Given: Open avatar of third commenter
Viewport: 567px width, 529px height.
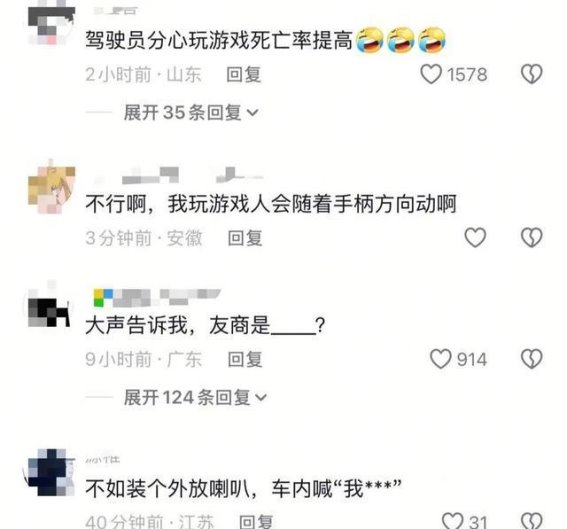Looking at the screenshot, I should pyautogui.click(x=49, y=308).
